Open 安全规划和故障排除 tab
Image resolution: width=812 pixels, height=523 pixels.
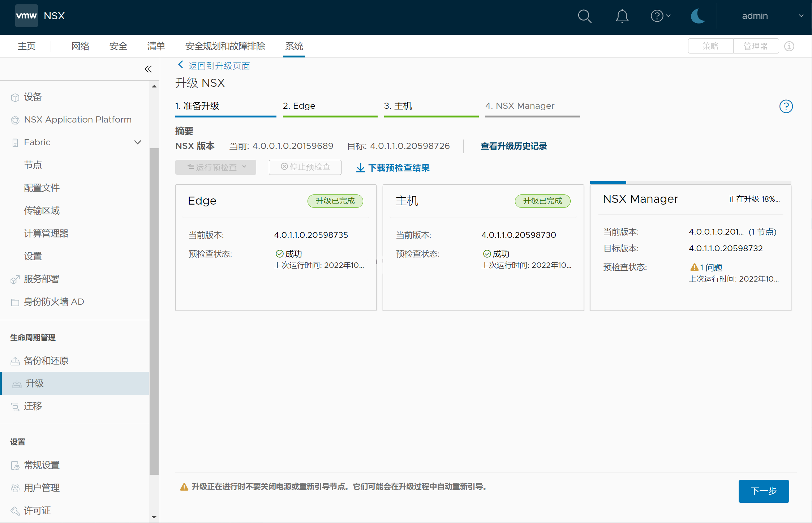[x=225, y=46]
